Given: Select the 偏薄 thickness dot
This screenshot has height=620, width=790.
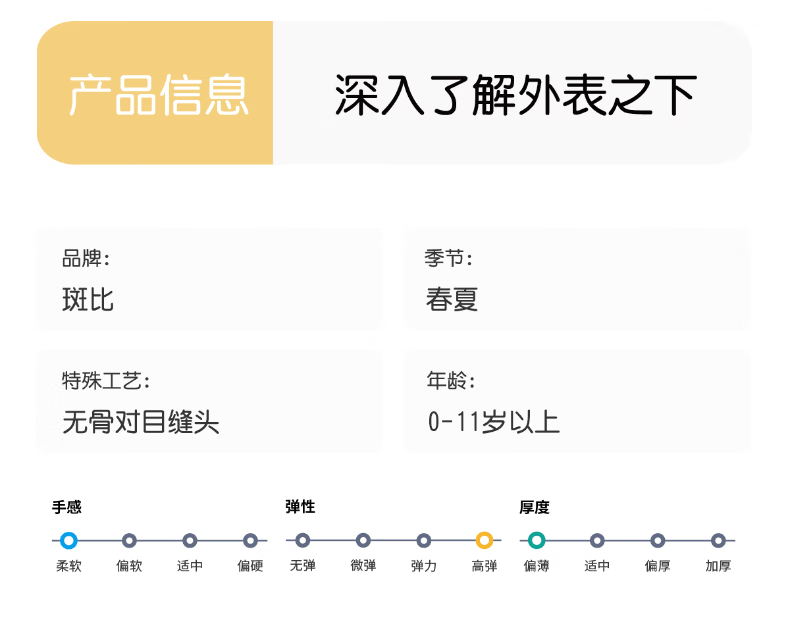Looking at the screenshot, I should click(537, 541).
